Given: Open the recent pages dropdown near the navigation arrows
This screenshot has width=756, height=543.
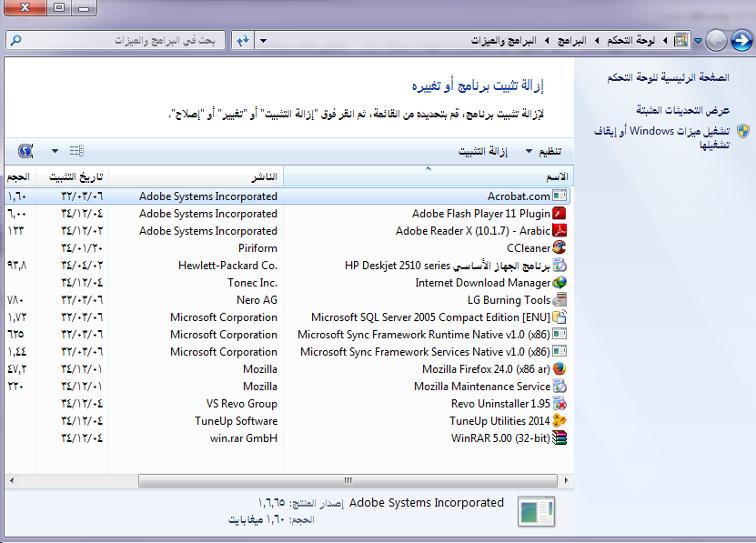Looking at the screenshot, I should [698, 41].
